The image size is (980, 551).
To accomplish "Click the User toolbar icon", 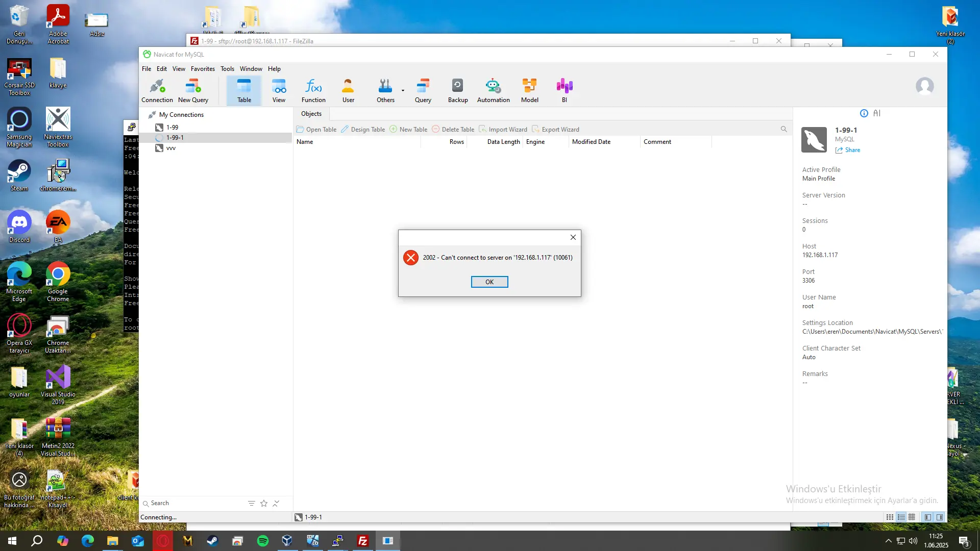I will [x=348, y=91].
